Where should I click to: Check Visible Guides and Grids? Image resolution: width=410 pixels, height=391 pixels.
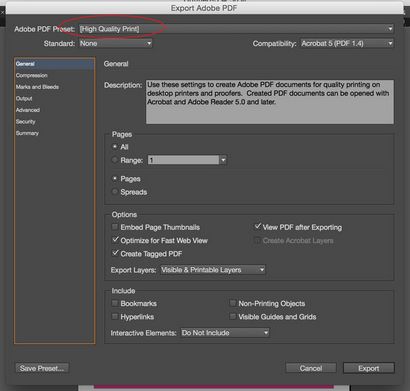click(x=233, y=316)
